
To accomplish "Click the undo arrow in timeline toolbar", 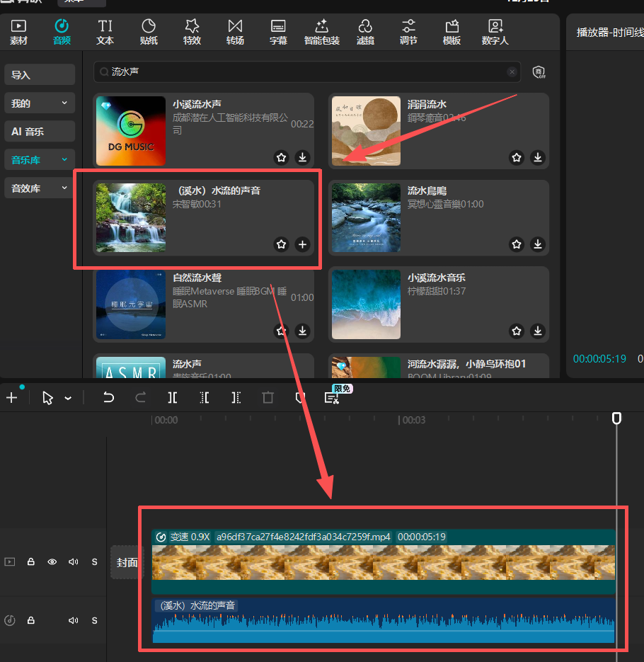I will 108,397.
